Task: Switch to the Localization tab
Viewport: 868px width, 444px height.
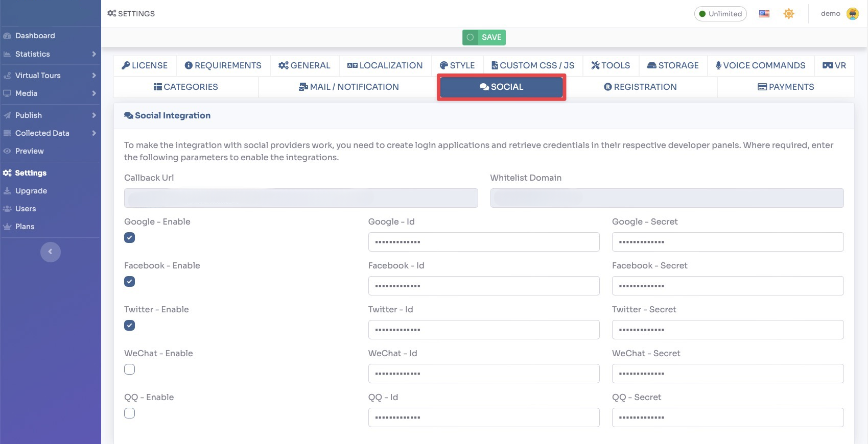Action: tap(385, 65)
